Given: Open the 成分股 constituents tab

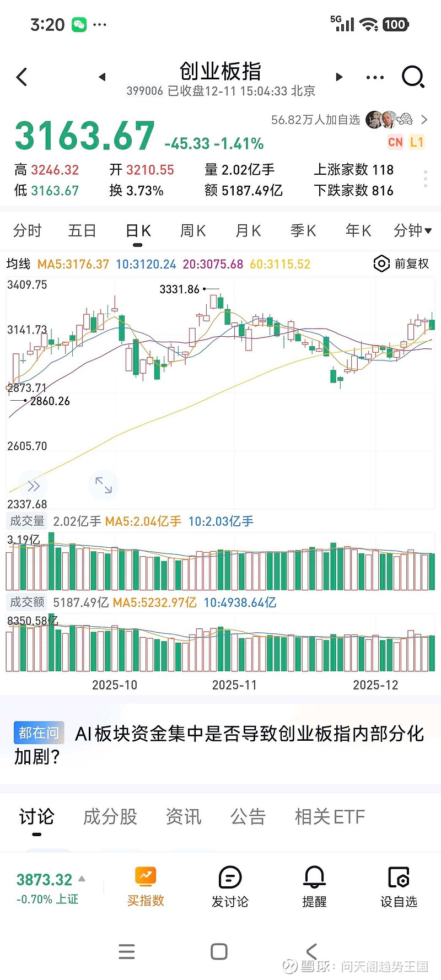Looking at the screenshot, I should (110, 817).
